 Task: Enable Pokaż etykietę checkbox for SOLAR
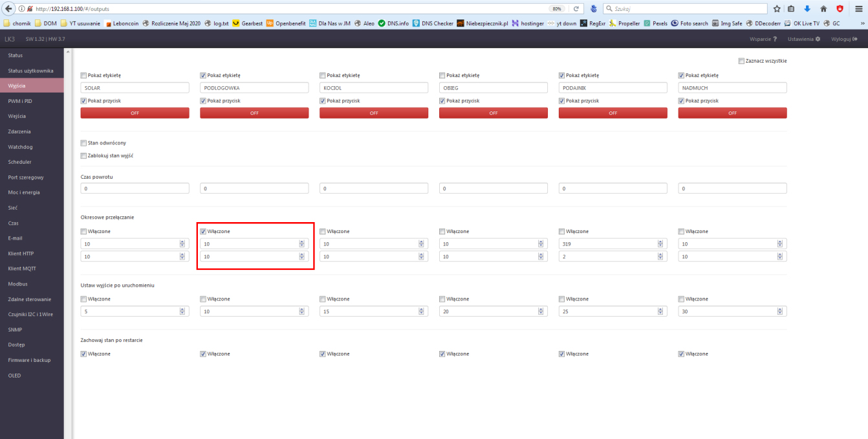click(x=83, y=75)
